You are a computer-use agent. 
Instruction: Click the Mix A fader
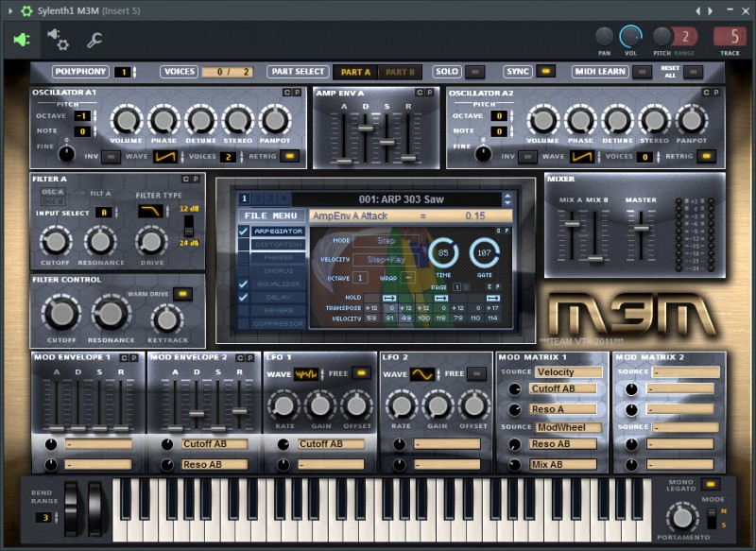tap(573, 224)
